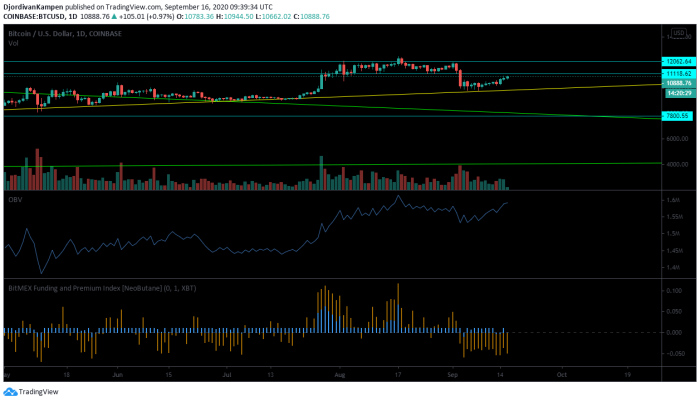Click the Bitcoin / U.S. Dollar chart legend
This screenshot has width=700, height=402.
pyautogui.click(x=65, y=34)
